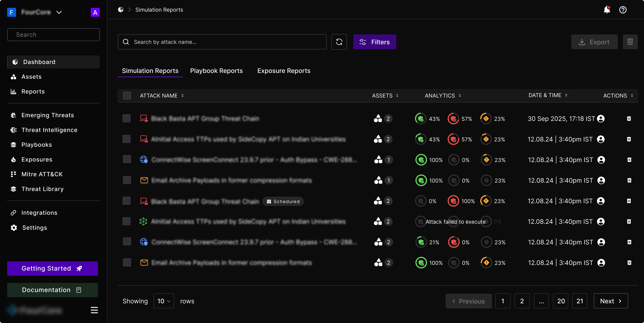
Task: Expand the organization switcher chevron
Action: coord(59,12)
